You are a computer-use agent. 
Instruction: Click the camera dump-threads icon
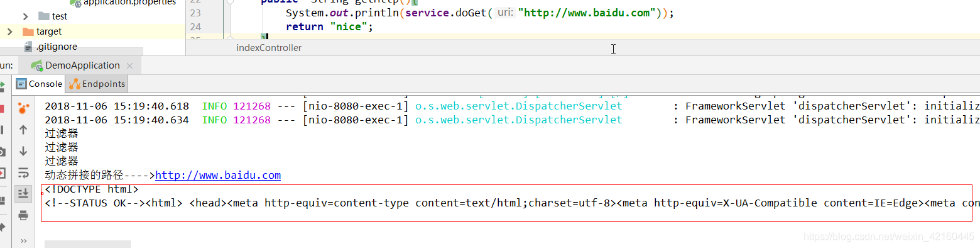(3, 152)
